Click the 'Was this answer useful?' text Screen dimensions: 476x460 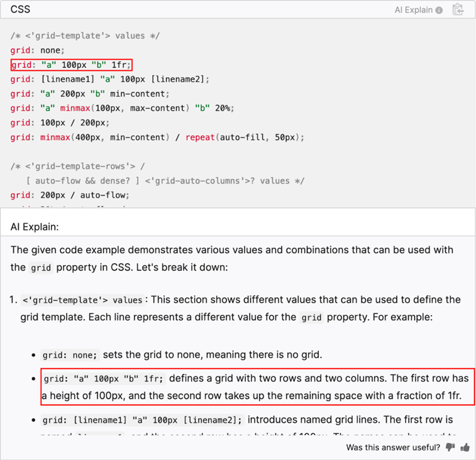pyautogui.click(x=392, y=447)
